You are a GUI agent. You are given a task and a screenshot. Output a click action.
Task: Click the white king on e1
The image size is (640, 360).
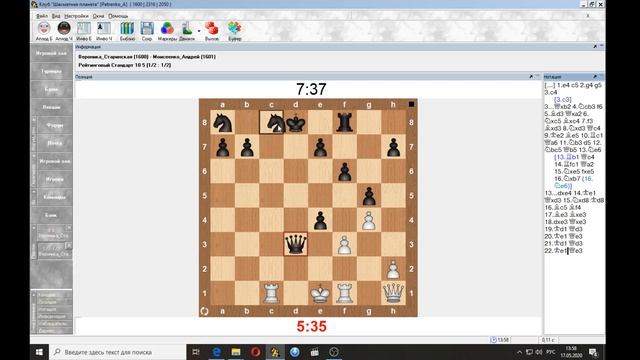coord(320,293)
